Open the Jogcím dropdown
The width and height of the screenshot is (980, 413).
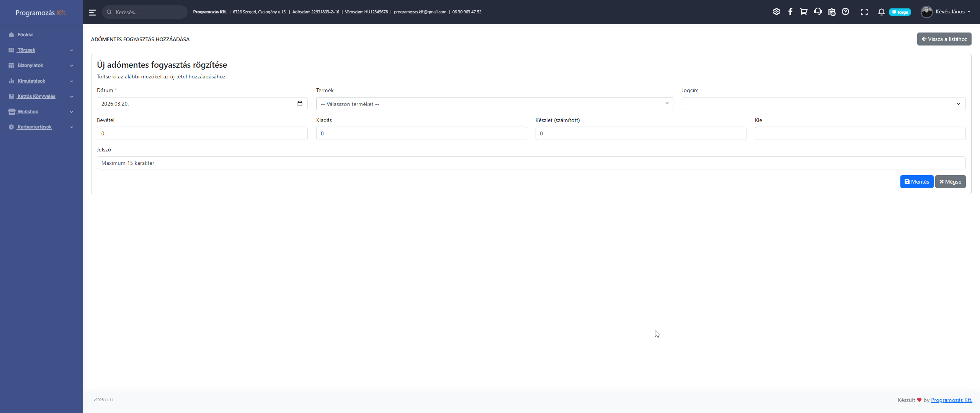tap(823, 104)
